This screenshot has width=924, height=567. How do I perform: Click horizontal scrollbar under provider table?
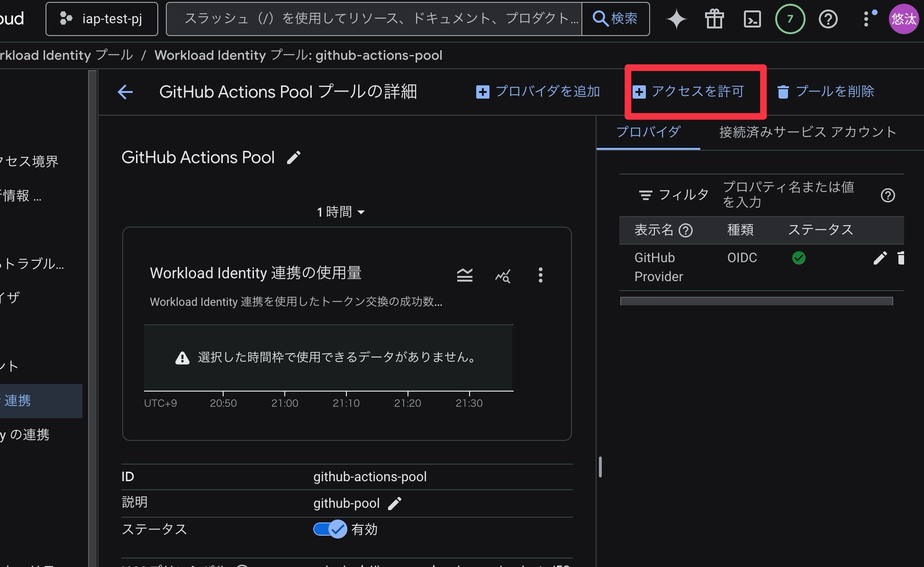(756, 301)
